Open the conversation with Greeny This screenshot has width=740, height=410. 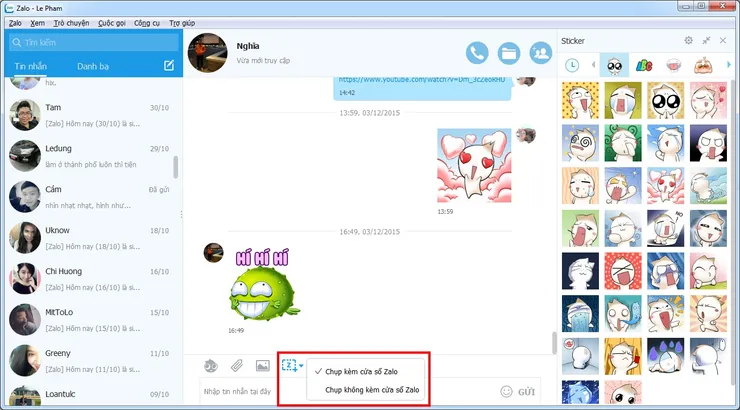tap(93, 360)
